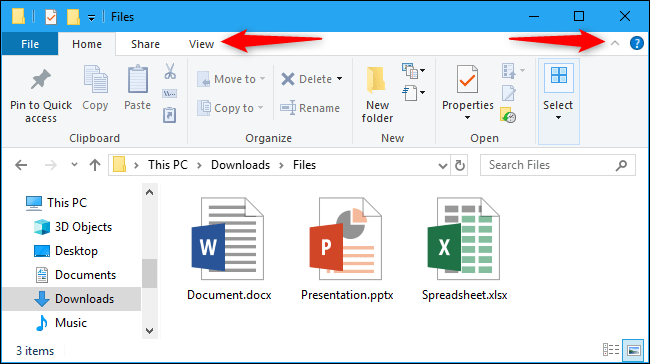Open the Delete dropdown arrow
This screenshot has width=650, height=364.
click(340, 79)
